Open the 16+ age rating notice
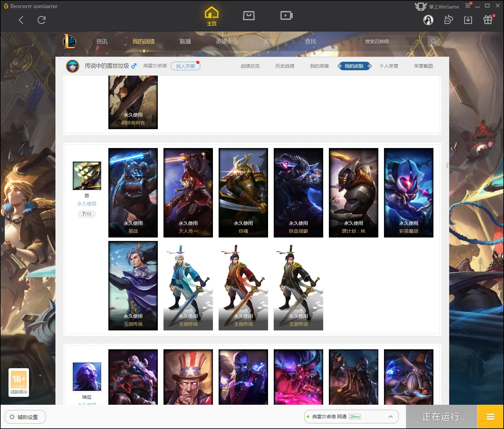 tap(19, 382)
